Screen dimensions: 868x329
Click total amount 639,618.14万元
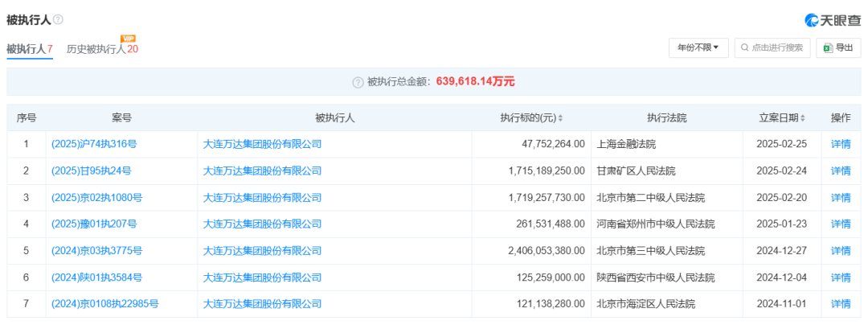point(476,82)
